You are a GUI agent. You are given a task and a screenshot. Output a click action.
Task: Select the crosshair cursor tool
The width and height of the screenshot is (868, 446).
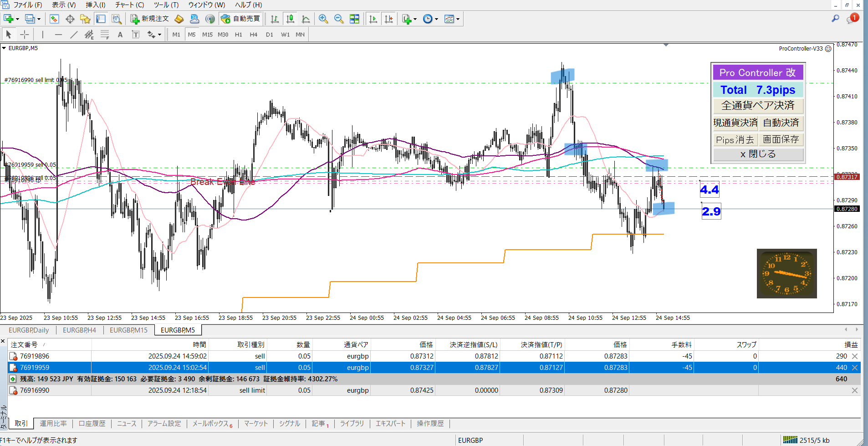click(x=25, y=35)
